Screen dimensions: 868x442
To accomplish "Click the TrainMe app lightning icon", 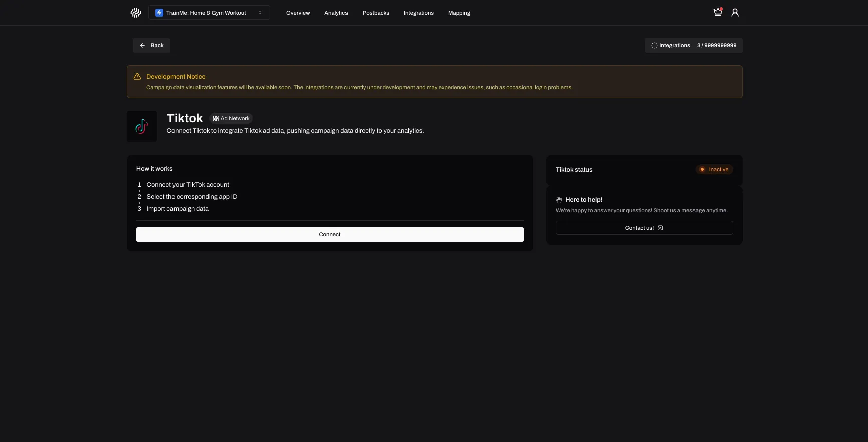I will (x=159, y=13).
